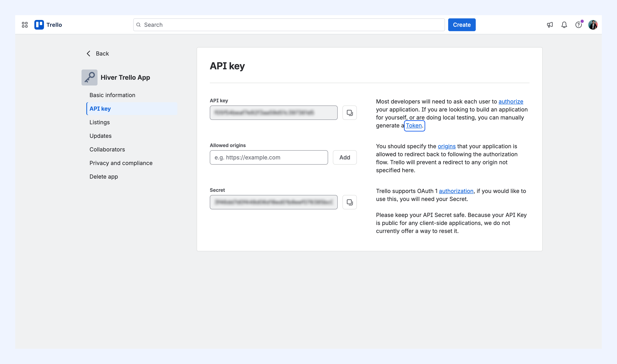
Task: Open Privacy and compliance section
Action: click(121, 163)
